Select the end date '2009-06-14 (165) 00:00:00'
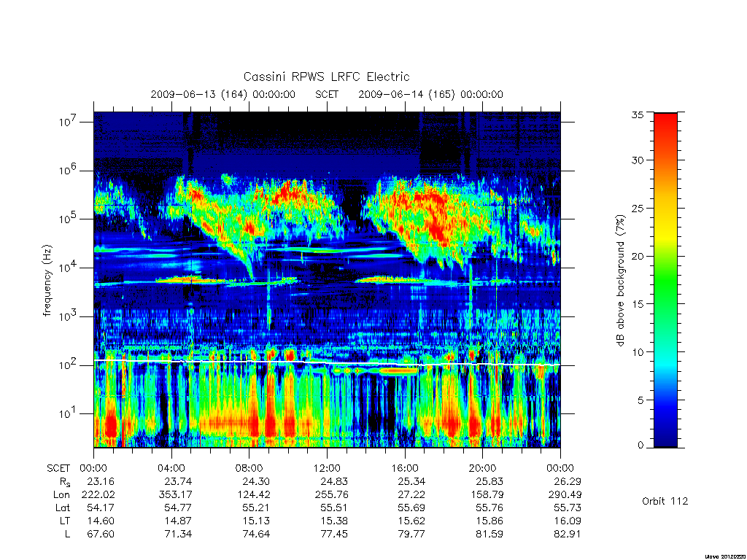Viewport: 747px width, 560px height. [430, 94]
